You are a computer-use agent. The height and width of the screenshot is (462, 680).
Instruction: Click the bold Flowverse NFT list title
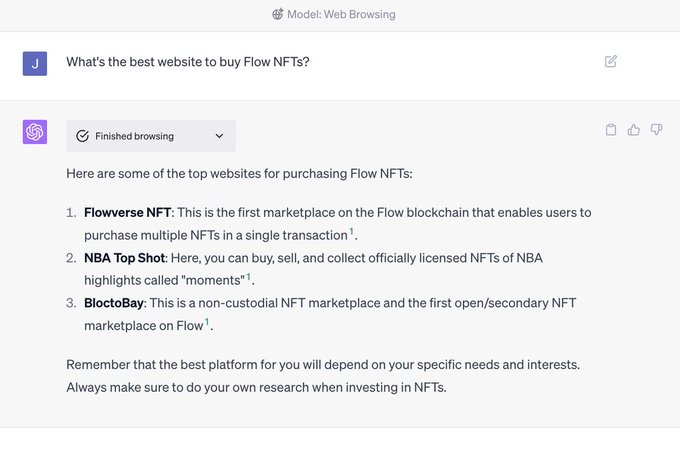pos(129,212)
